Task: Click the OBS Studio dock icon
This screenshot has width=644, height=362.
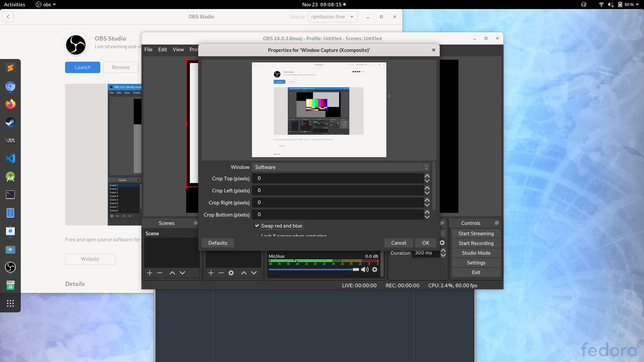Action: click(10, 267)
